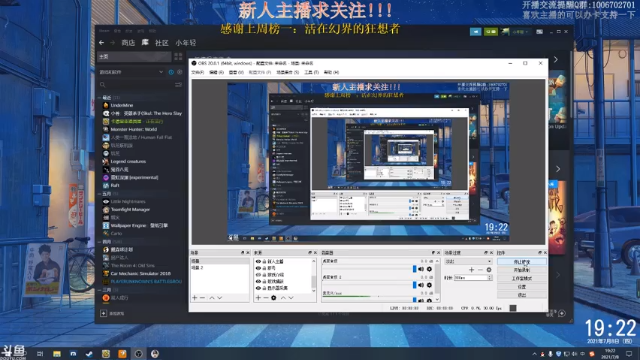The width and height of the screenshot is (640, 360).
Task: Click the ready-to-play icon beside the clock filter
Action: coord(179,72)
